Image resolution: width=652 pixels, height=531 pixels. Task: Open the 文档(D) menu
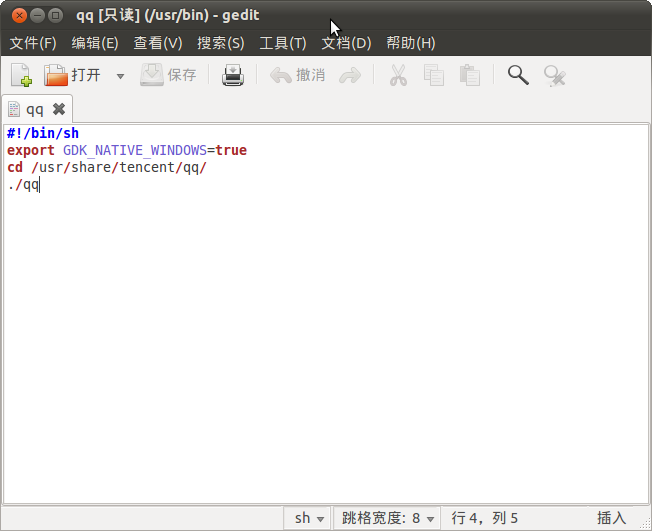point(346,43)
